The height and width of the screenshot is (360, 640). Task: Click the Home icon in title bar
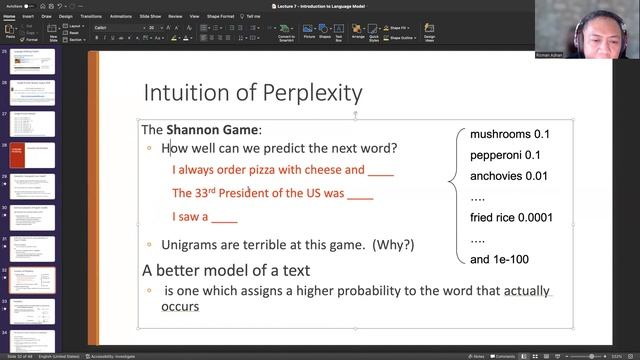tap(43, 6)
